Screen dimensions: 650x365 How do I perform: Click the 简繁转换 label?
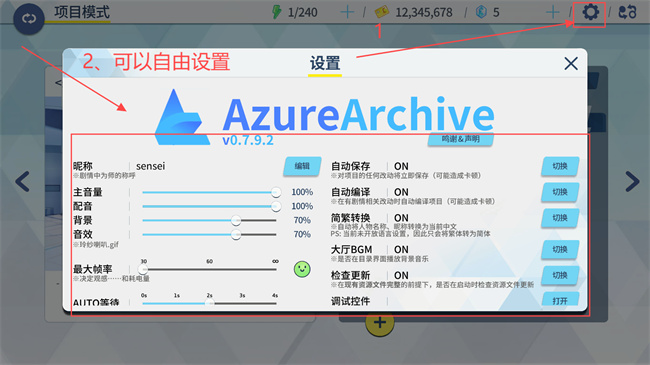(x=351, y=218)
